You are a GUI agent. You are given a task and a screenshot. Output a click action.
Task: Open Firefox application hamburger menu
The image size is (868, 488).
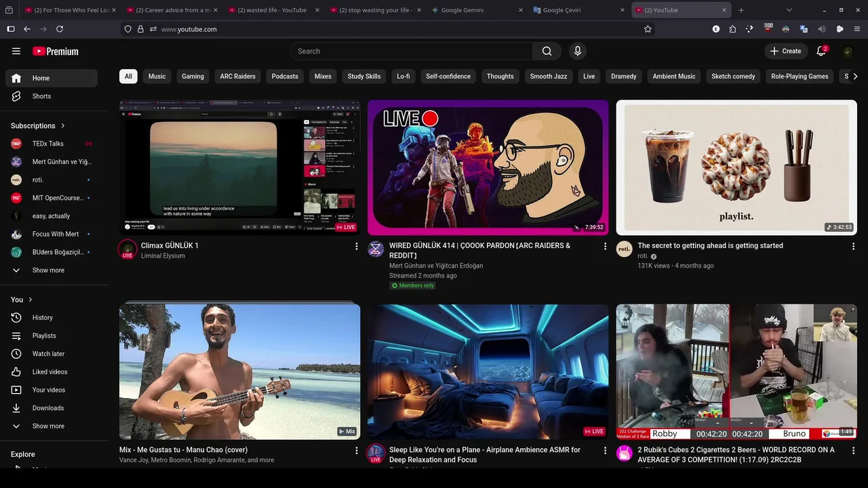[857, 29]
